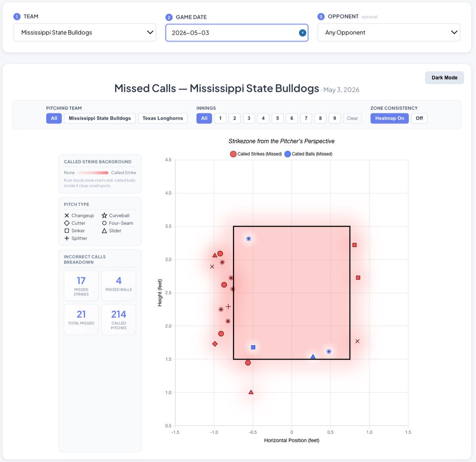Toggle Called Balls (Missed) legend series
Viewport: 476px width, 462px height.
[x=308, y=154]
